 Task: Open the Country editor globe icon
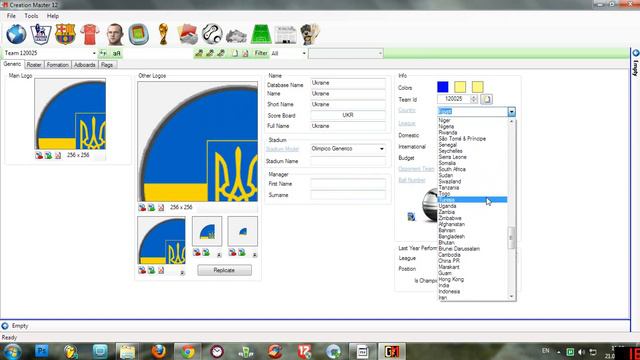point(16,34)
